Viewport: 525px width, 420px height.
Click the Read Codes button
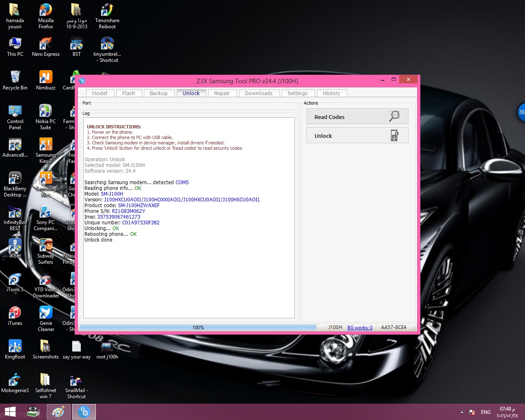click(x=357, y=116)
